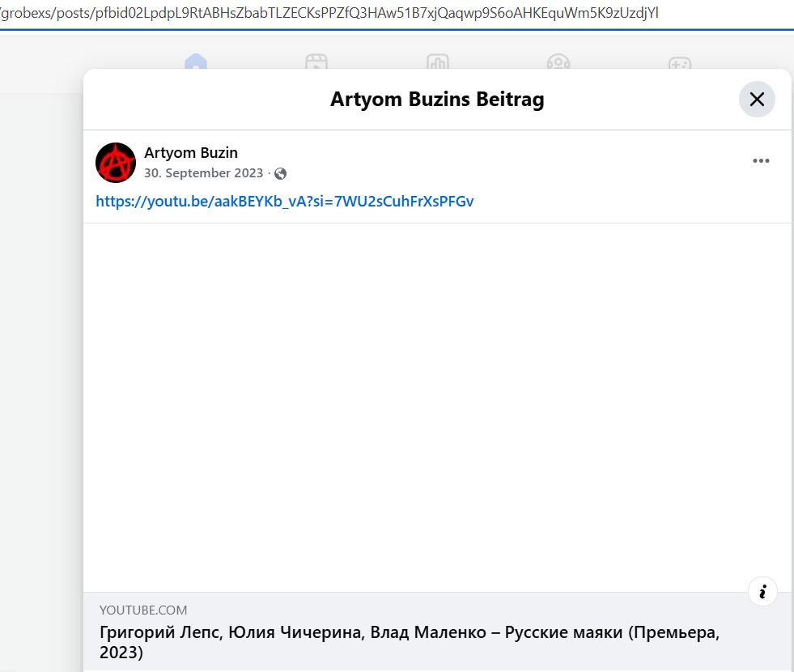Click the Artyom Buzins Beitrag heading
The width and height of the screenshot is (794, 672).
[x=437, y=100]
